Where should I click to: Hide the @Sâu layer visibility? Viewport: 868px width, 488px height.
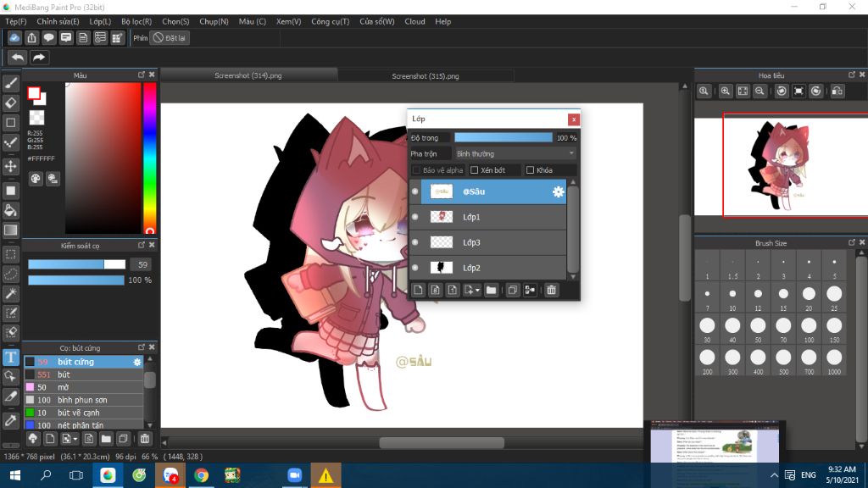(415, 191)
